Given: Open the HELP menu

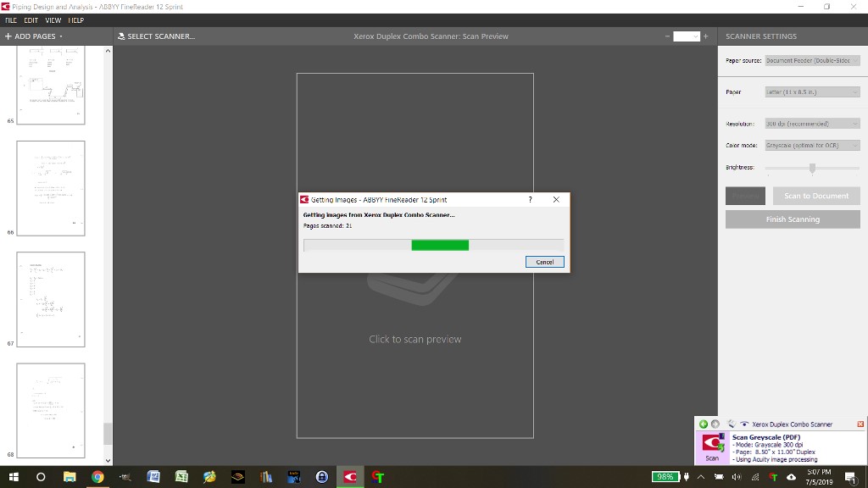Looking at the screenshot, I should [x=75, y=20].
